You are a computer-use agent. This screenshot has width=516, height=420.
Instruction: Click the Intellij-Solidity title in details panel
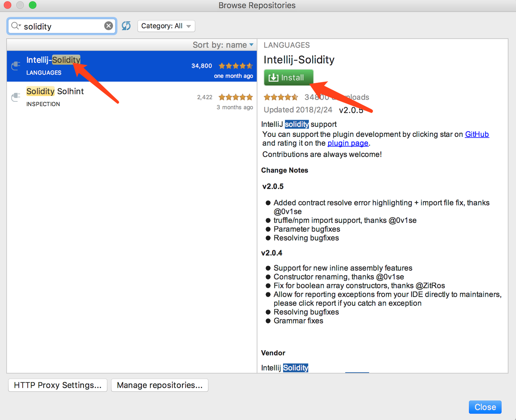(299, 60)
